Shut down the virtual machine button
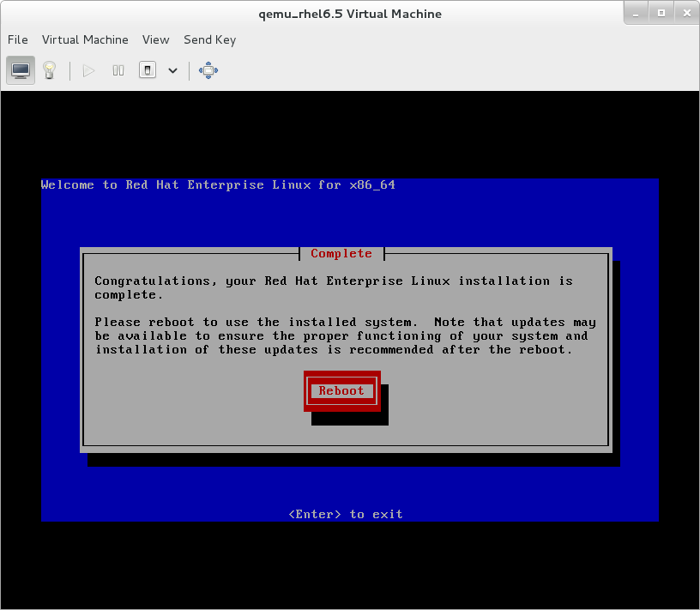 148,70
